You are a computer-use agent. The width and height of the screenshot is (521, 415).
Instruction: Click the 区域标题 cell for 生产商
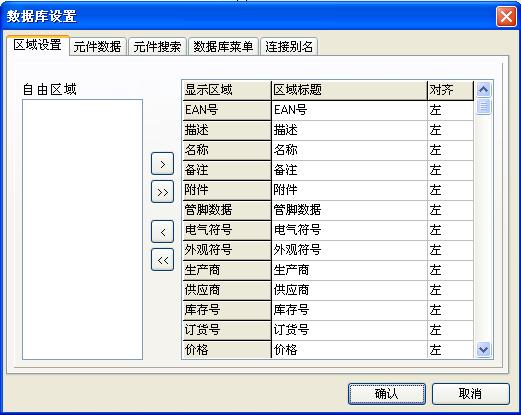point(350,270)
